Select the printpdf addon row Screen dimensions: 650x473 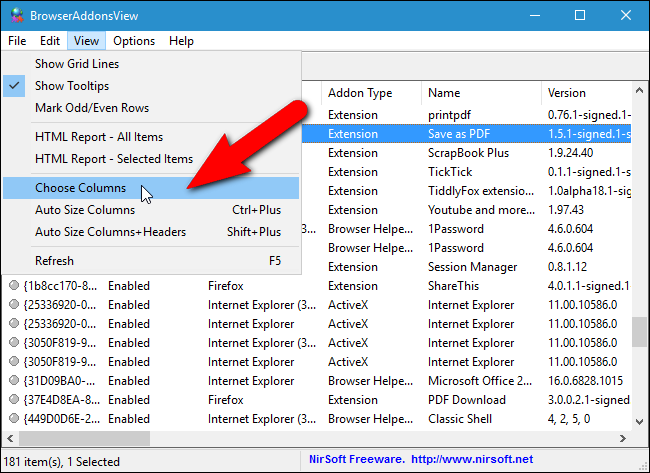466,115
